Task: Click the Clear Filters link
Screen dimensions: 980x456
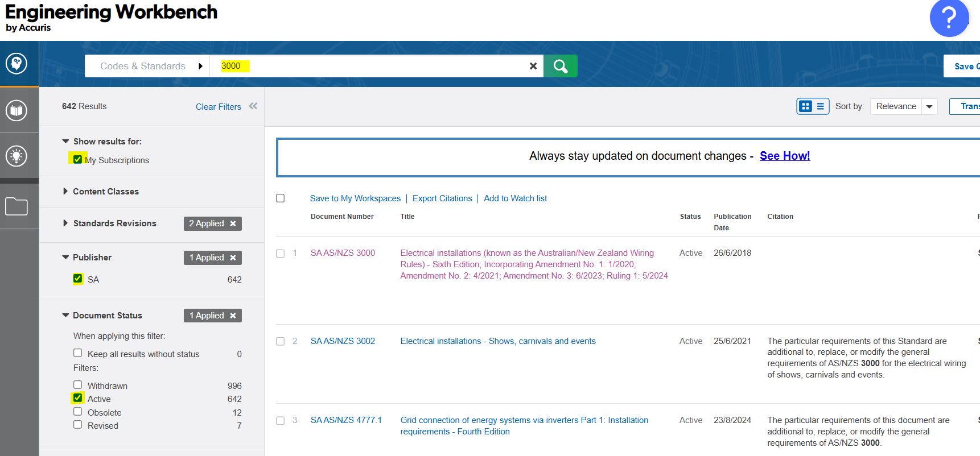Action: pos(218,107)
